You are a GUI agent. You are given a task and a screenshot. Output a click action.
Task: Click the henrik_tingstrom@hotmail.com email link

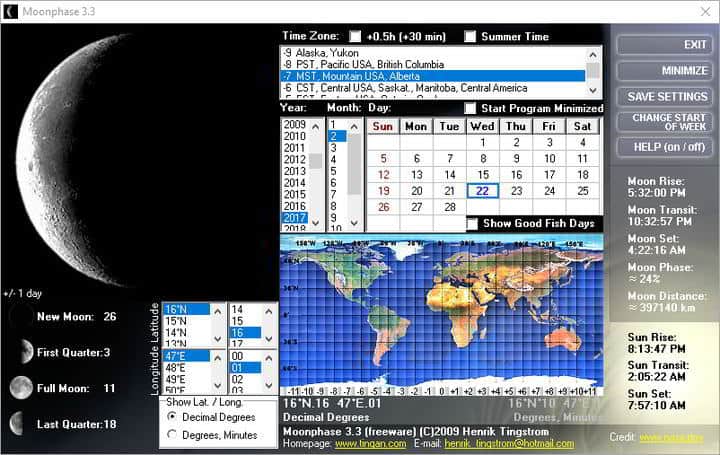[x=509, y=444]
